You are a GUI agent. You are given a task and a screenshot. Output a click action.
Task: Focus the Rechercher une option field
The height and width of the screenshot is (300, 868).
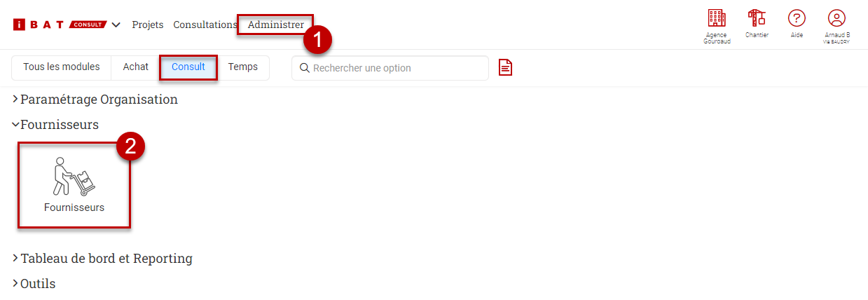[390, 68]
